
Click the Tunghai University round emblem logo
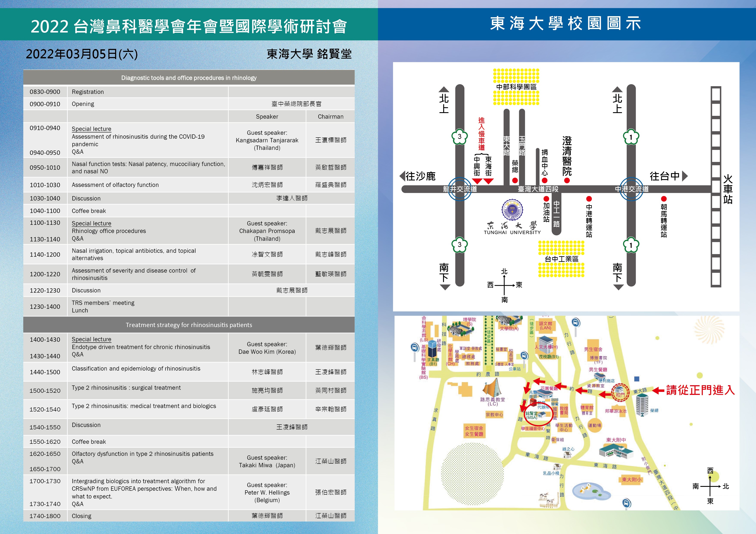tap(512, 210)
